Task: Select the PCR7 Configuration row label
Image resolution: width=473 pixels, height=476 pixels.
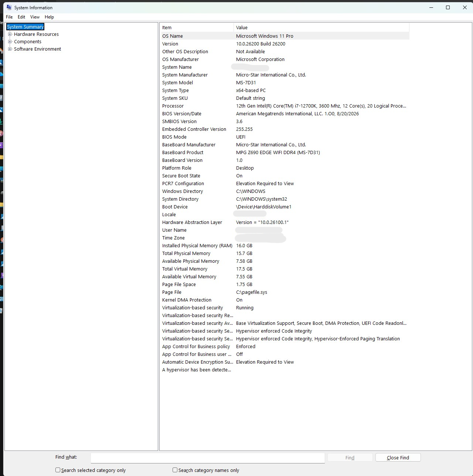Action: click(x=183, y=184)
